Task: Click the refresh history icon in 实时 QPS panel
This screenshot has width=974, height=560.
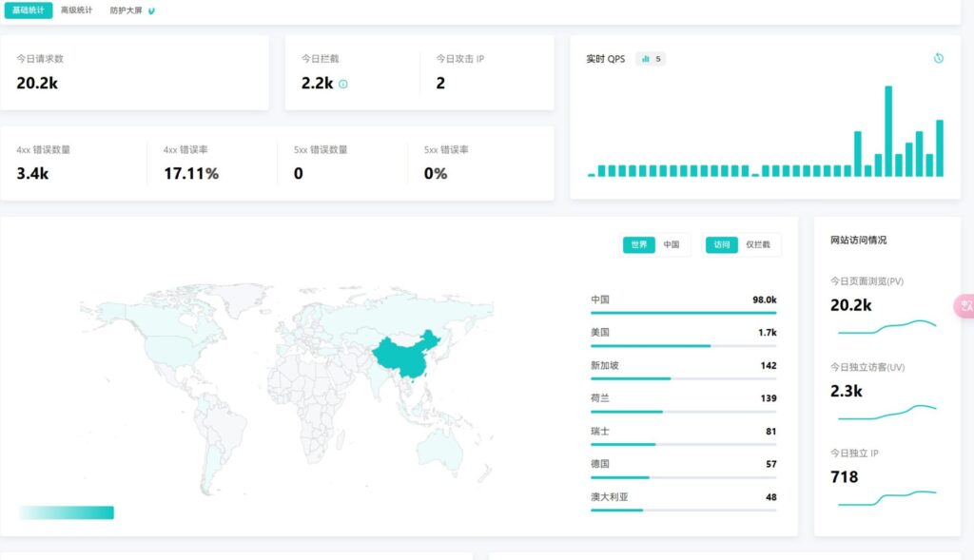Action: 938,58
